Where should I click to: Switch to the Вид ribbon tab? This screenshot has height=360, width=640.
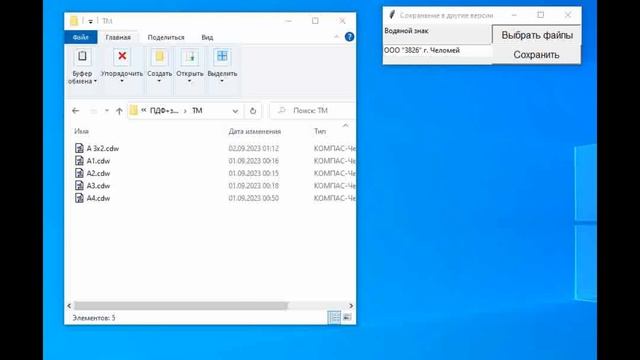(207, 37)
